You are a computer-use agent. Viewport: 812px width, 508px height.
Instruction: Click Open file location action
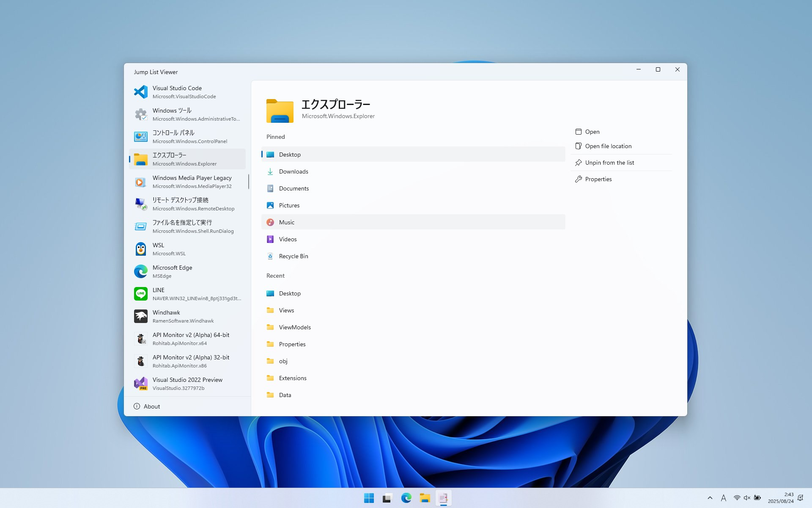coord(608,146)
